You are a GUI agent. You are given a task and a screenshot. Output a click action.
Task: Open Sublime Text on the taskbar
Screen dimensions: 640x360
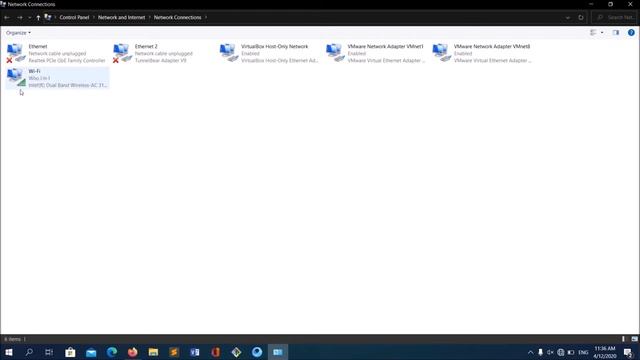(174, 352)
